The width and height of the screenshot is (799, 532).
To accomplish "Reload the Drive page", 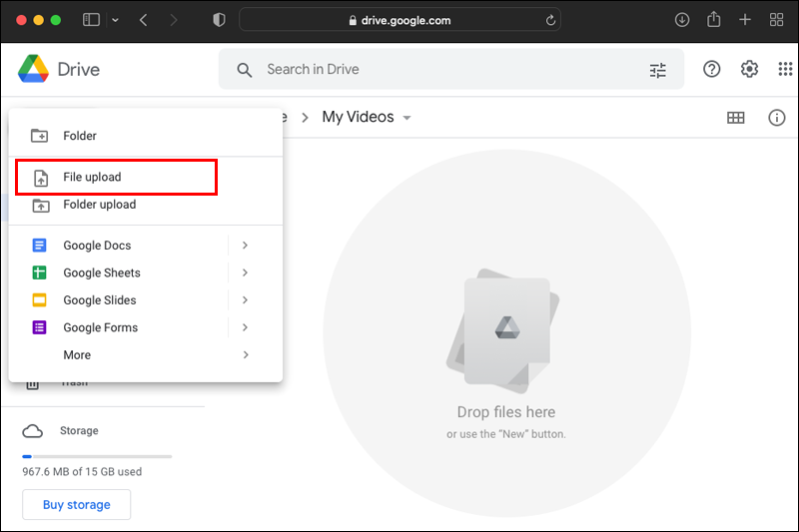I will point(550,20).
